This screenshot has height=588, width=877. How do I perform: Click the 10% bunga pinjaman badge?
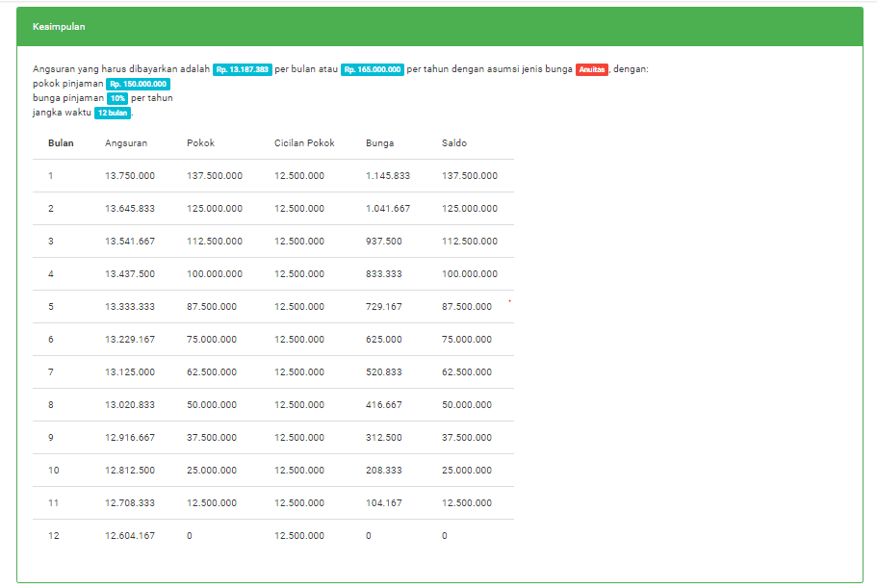pos(117,98)
